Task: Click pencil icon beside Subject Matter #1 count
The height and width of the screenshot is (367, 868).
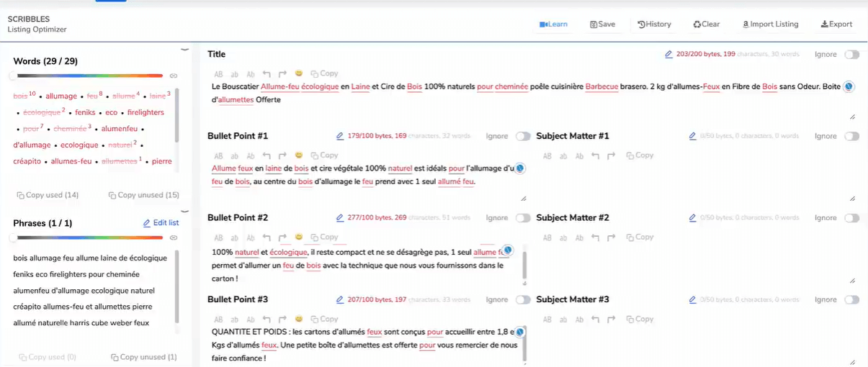Action: (x=692, y=136)
